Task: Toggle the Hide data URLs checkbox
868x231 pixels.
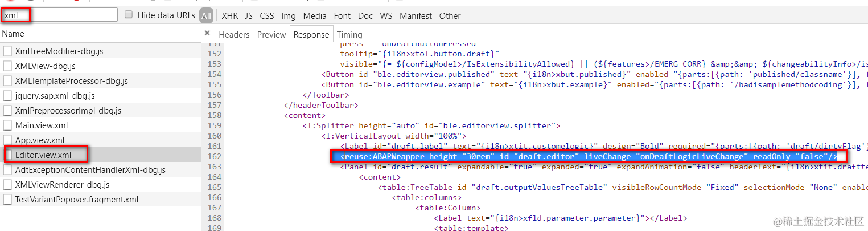Action: [129, 15]
